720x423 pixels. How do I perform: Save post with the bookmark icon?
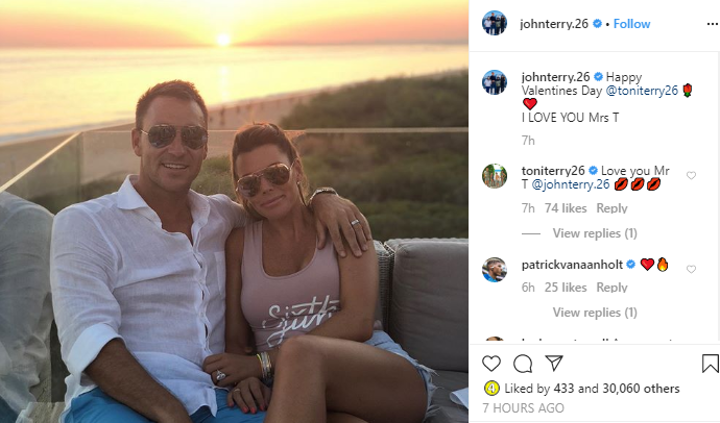coord(710,363)
